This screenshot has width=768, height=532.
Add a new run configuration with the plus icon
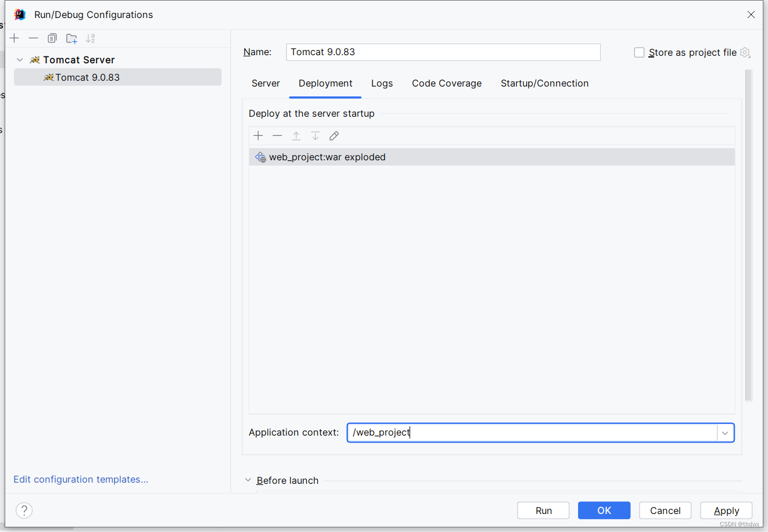(15, 38)
